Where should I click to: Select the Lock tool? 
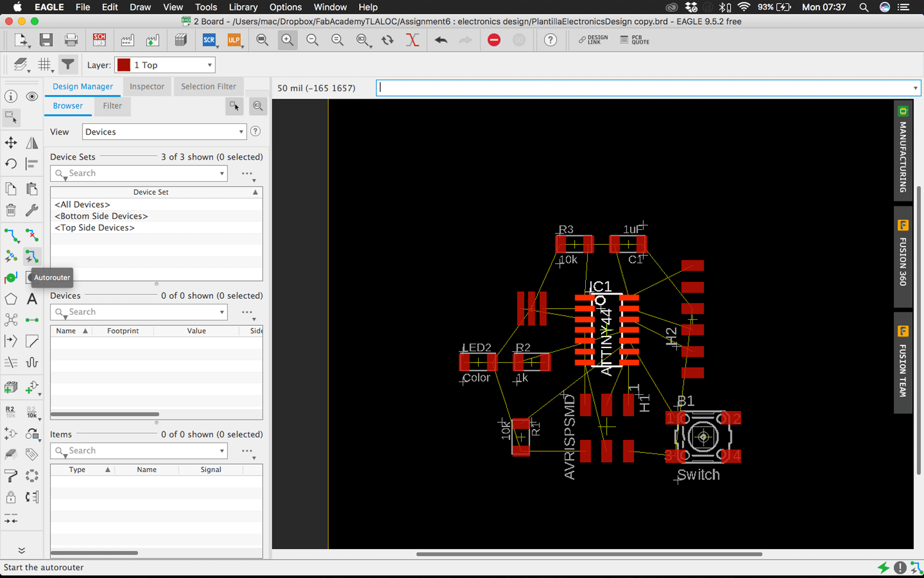pyautogui.click(x=11, y=497)
